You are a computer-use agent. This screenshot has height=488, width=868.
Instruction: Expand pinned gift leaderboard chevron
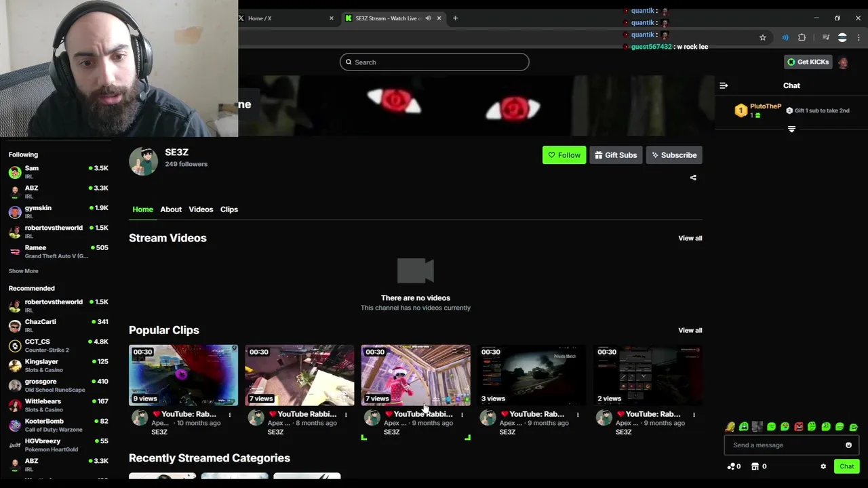pos(791,129)
